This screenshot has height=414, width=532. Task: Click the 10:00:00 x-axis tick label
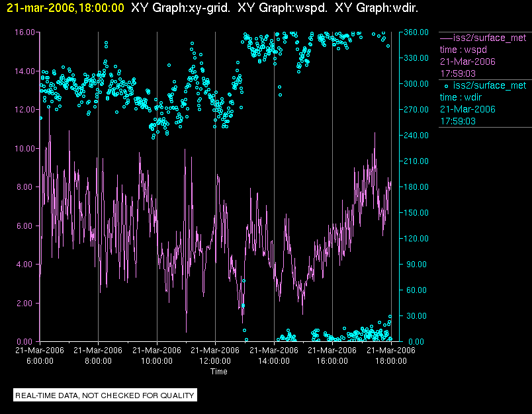(157, 361)
